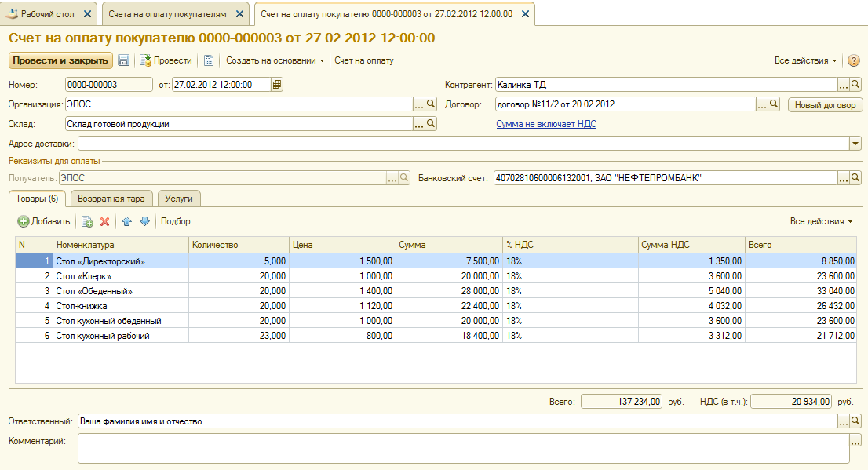
Task: Select row Стол «Клерк»
Action: pyautogui.click(x=436, y=276)
